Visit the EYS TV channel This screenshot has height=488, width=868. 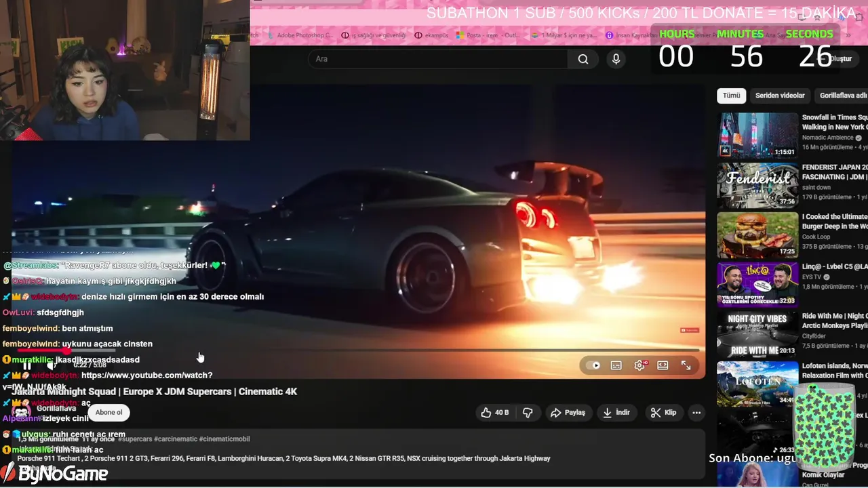[812, 277]
